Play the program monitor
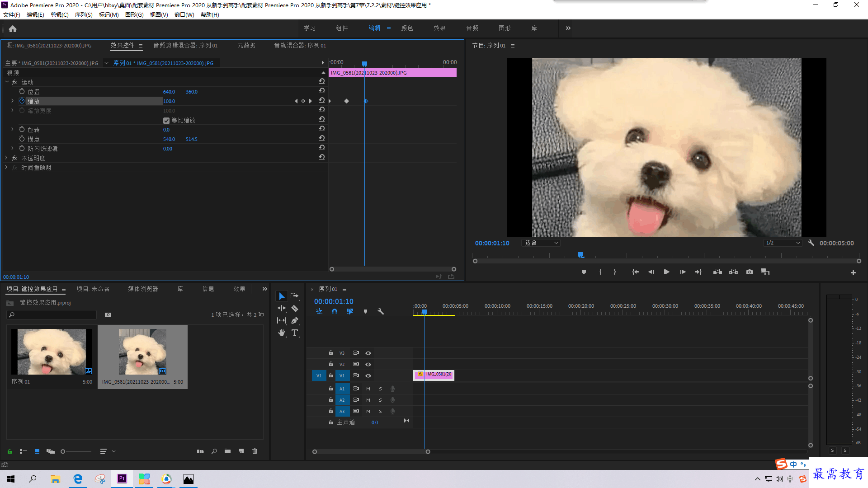This screenshot has height=488, width=868. tap(666, 272)
